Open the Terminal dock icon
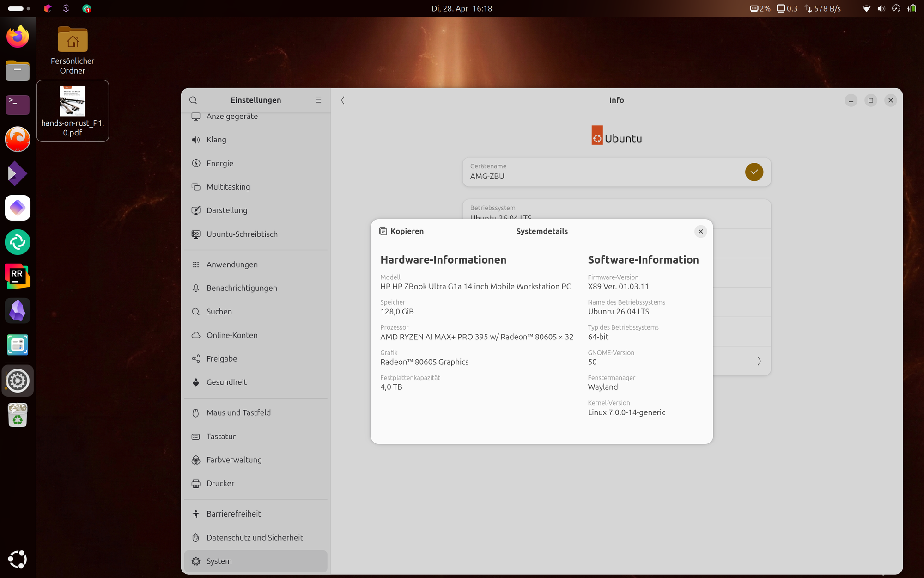Image resolution: width=924 pixels, height=578 pixels. coord(18,105)
